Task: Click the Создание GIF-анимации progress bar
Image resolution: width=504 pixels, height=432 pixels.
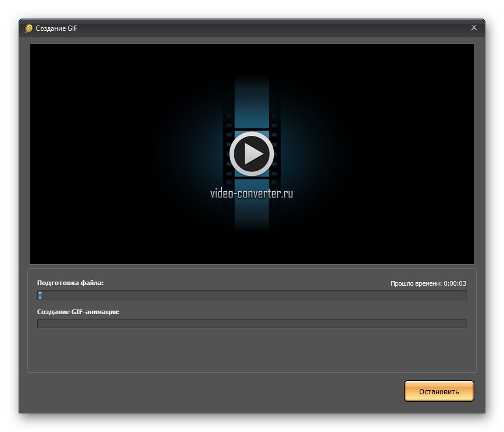Action: [252, 323]
